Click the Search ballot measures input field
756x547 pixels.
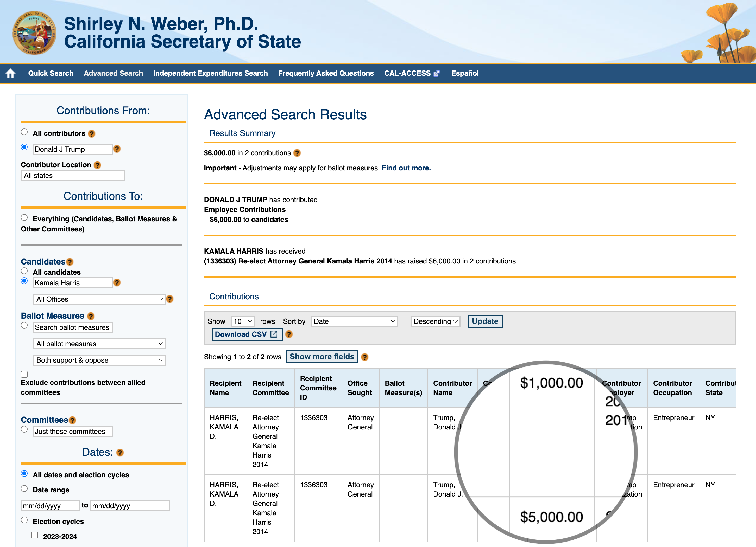click(73, 327)
